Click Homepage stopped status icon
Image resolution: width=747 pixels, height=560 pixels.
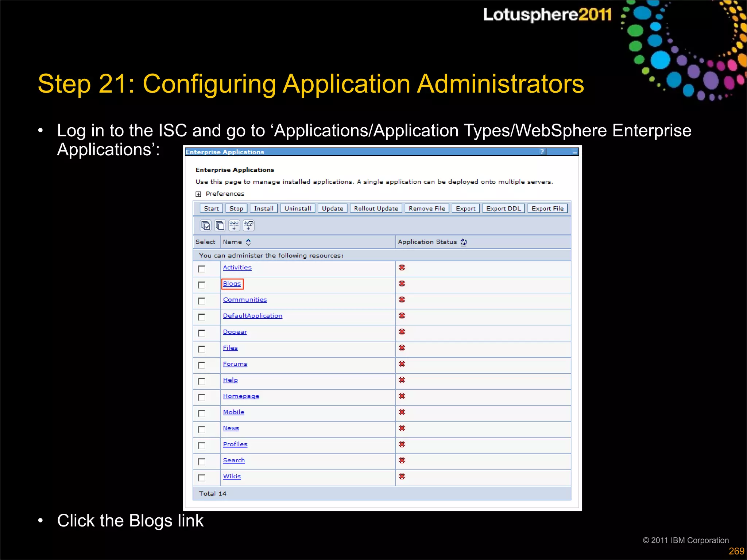(x=402, y=396)
